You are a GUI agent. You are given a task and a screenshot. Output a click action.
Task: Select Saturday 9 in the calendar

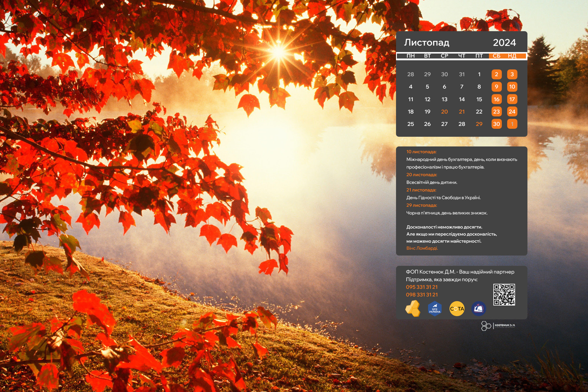coord(497,87)
